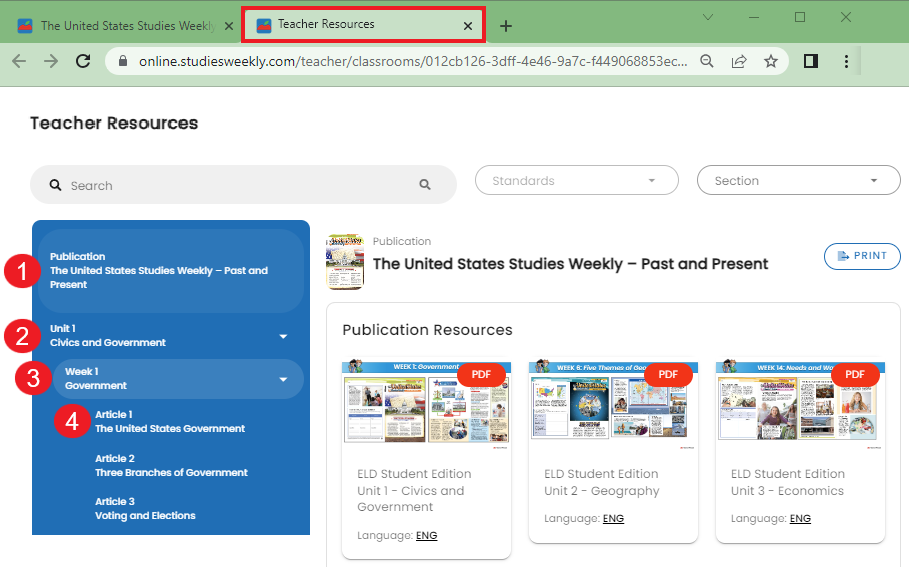Select Week 1 Government in sidebar
Screen dimensions: 909x567
pyautogui.click(x=179, y=379)
